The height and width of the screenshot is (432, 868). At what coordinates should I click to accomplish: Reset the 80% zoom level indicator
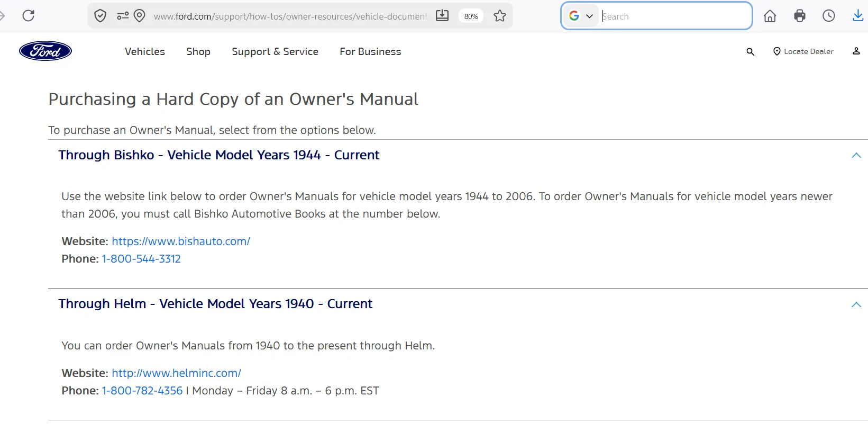click(x=471, y=16)
